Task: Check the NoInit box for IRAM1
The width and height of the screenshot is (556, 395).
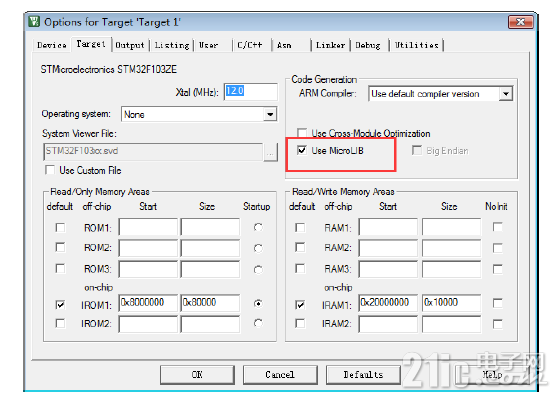Action: click(498, 303)
